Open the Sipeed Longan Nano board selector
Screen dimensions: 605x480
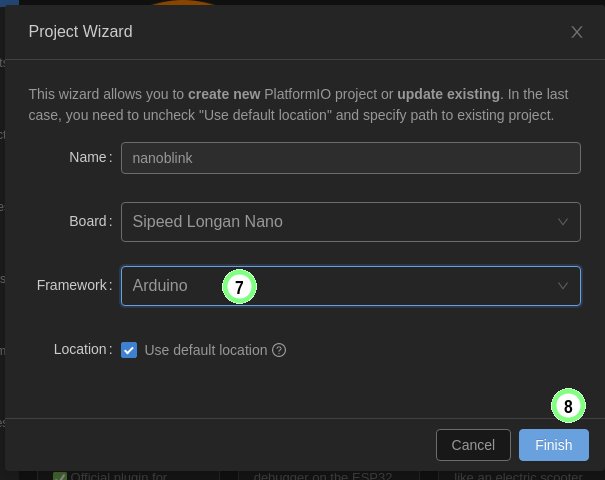(340, 221)
